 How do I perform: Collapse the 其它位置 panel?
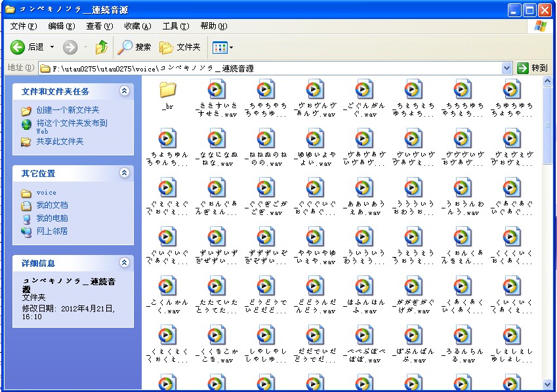tap(125, 173)
